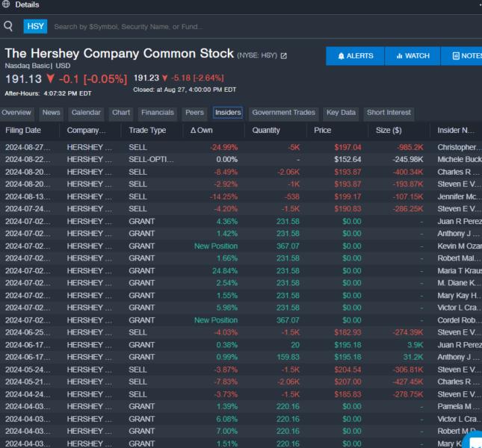Select the Pamela M... insider name
Screen dimensions: 482x448
point(458,406)
